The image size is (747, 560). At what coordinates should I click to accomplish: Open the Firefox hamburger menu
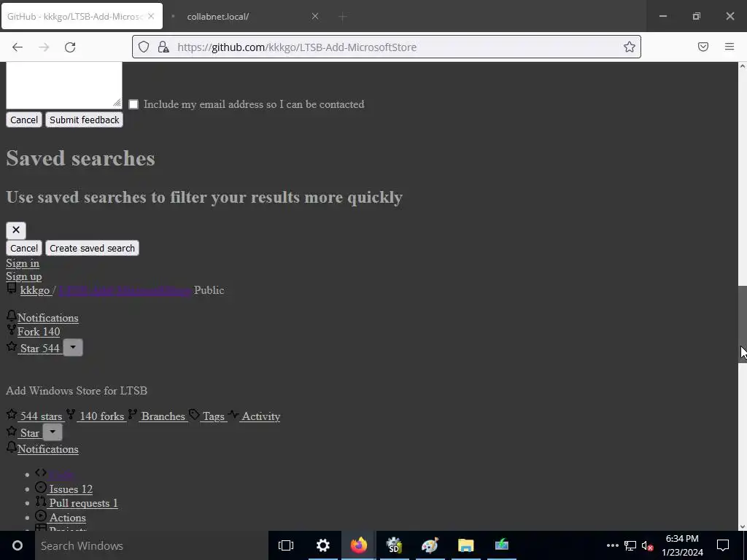[729, 47]
